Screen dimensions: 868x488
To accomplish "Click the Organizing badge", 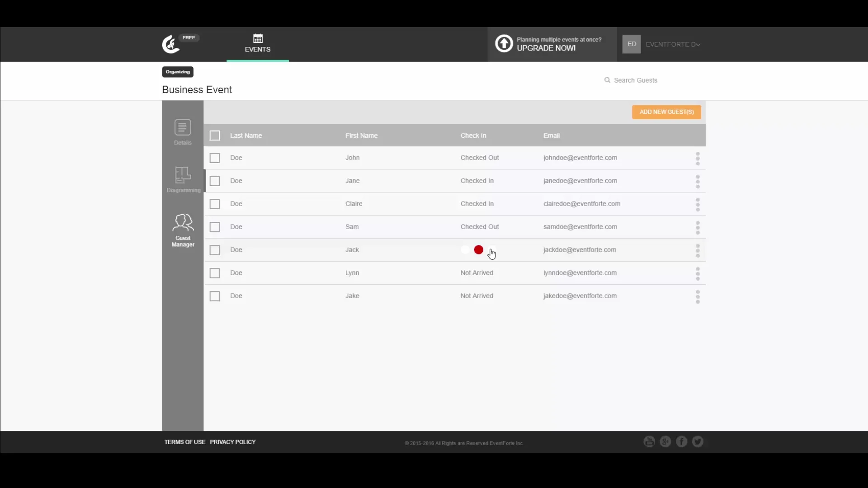I will click(178, 72).
